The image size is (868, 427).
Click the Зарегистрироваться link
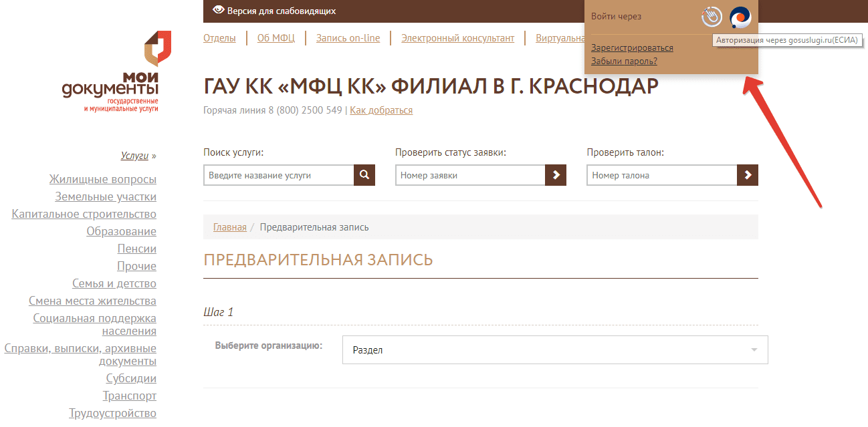click(632, 48)
